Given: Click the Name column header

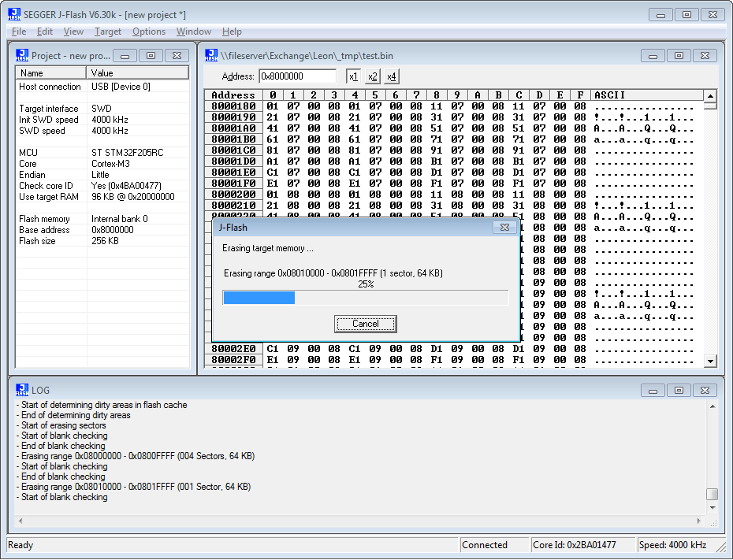Looking at the screenshot, I should point(51,73).
